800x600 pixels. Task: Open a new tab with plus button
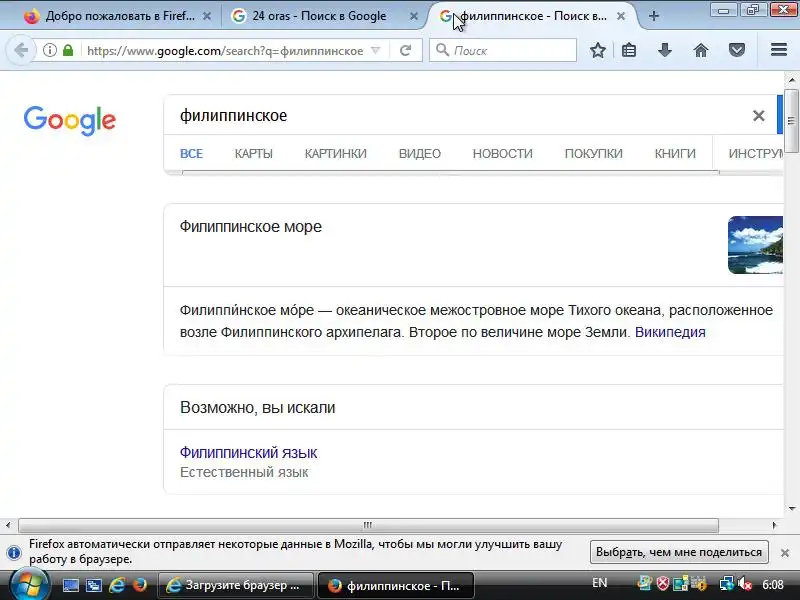pyautogui.click(x=654, y=16)
